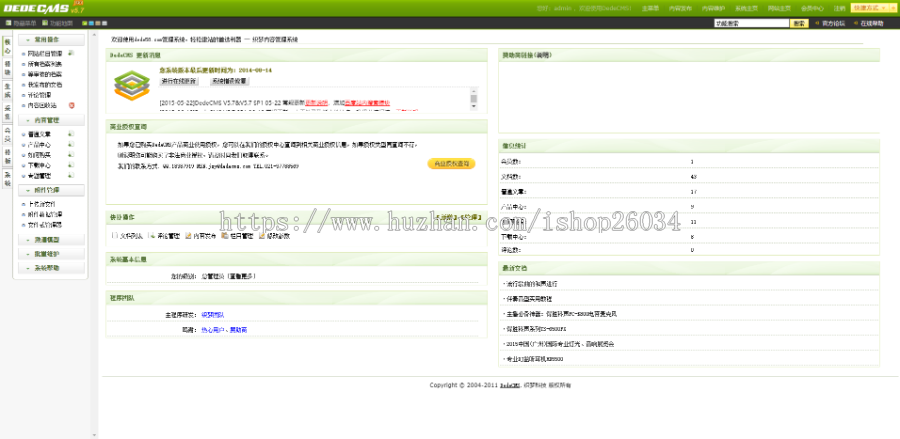Viewport: 900px width, 439px height.
Task: Click the 功能搜索 search input field
Action: click(x=752, y=24)
